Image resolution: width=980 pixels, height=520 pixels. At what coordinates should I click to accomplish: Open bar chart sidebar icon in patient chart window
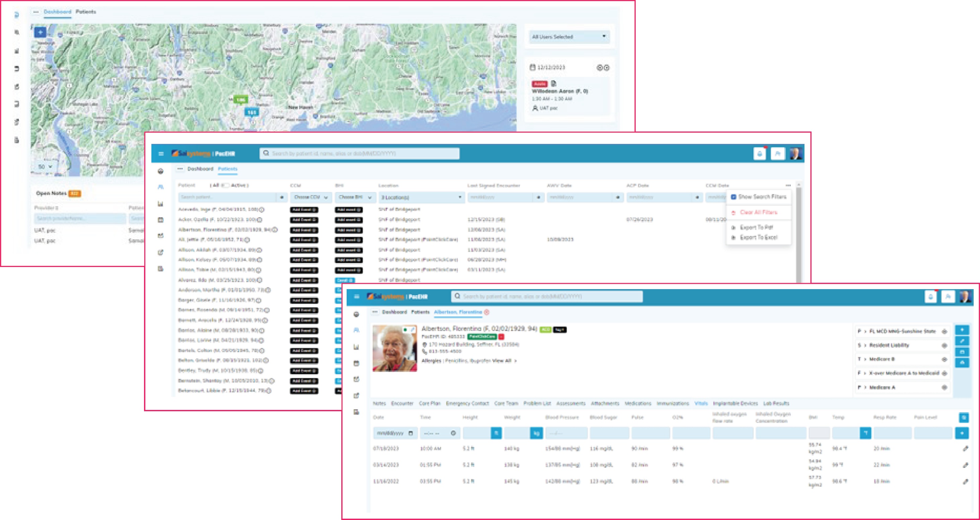(356, 347)
